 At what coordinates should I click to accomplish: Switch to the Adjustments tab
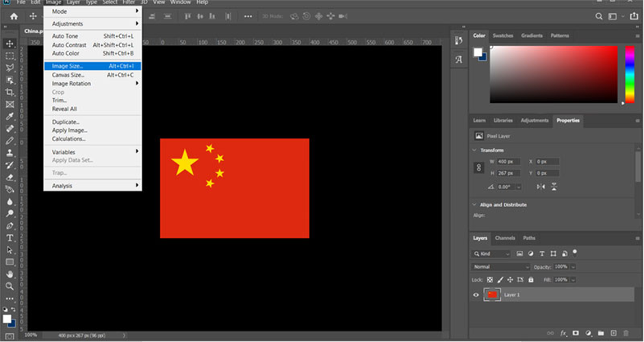534,121
